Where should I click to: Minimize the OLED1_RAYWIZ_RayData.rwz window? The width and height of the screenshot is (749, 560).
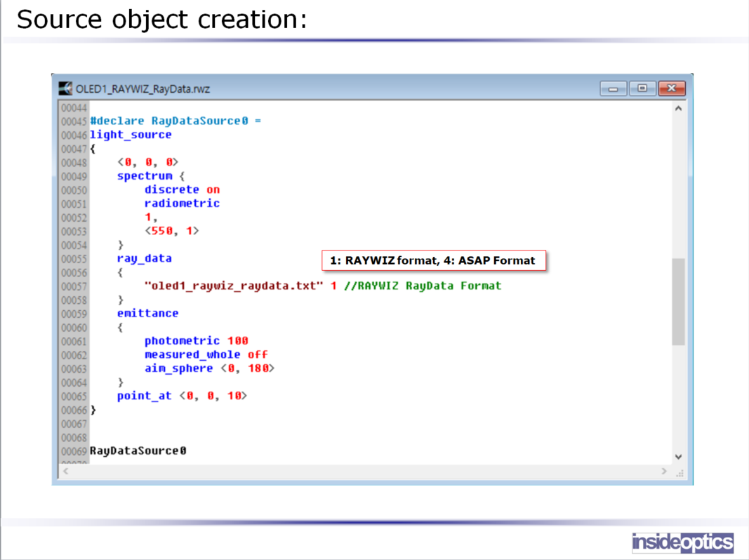tap(613, 88)
